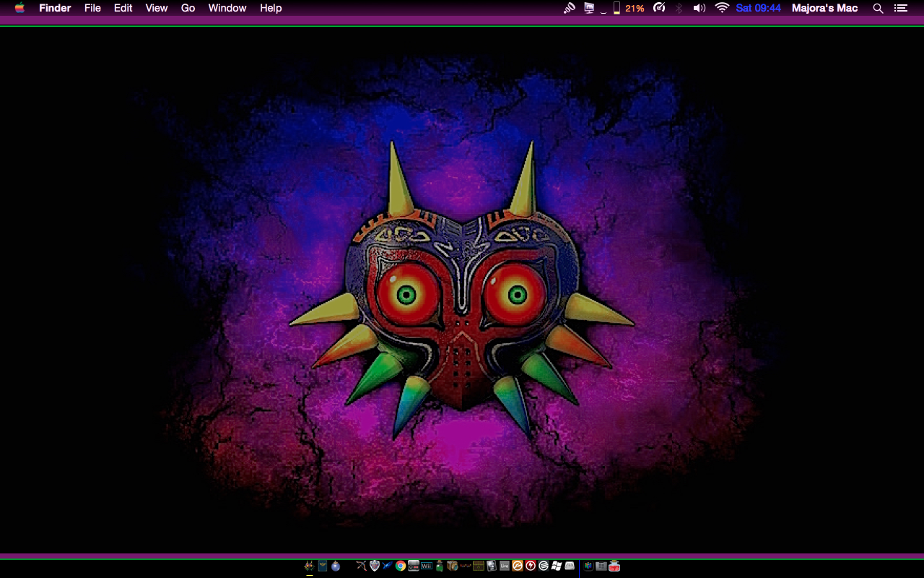Click the brown box creature Dock icon
Image resolution: width=924 pixels, height=578 pixels.
(453, 566)
